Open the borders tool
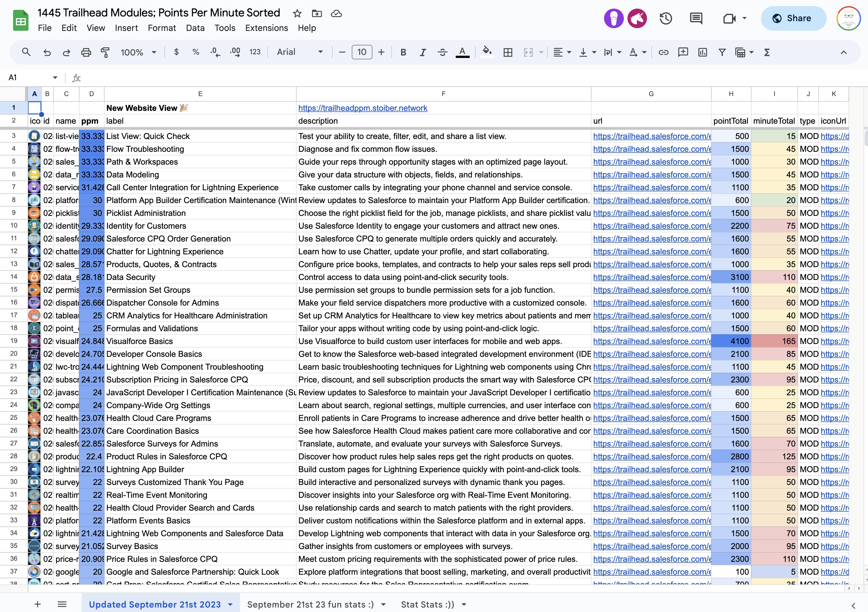Image resolution: width=868 pixels, height=612 pixels. click(508, 52)
